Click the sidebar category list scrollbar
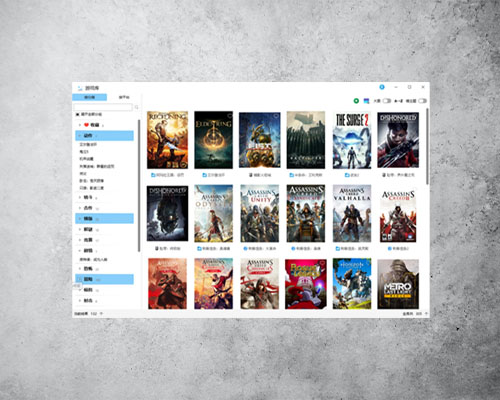500x400 pixels. pyautogui.click(x=139, y=186)
